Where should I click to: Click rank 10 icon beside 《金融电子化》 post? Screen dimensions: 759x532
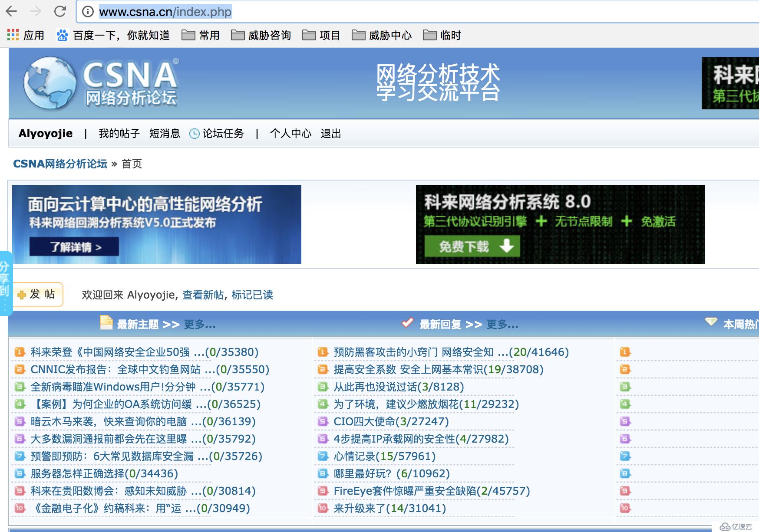[x=20, y=508]
